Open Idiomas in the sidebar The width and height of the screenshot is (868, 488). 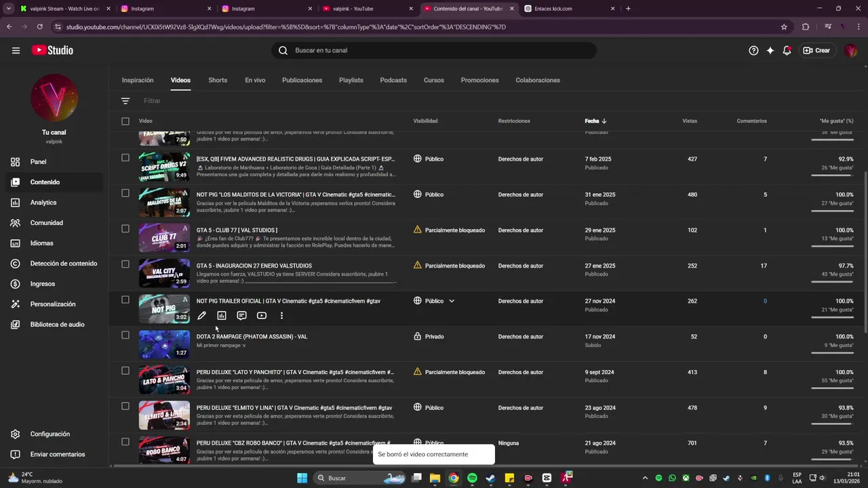(54, 243)
